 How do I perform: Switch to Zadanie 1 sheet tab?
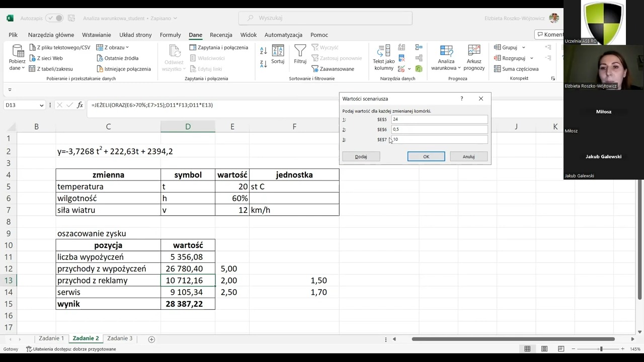[x=51, y=339]
